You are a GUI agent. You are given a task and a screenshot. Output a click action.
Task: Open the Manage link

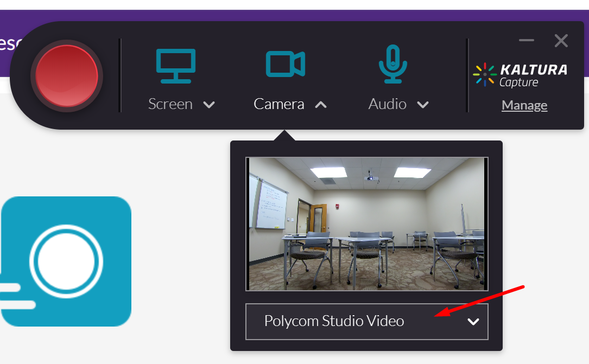(524, 105)
